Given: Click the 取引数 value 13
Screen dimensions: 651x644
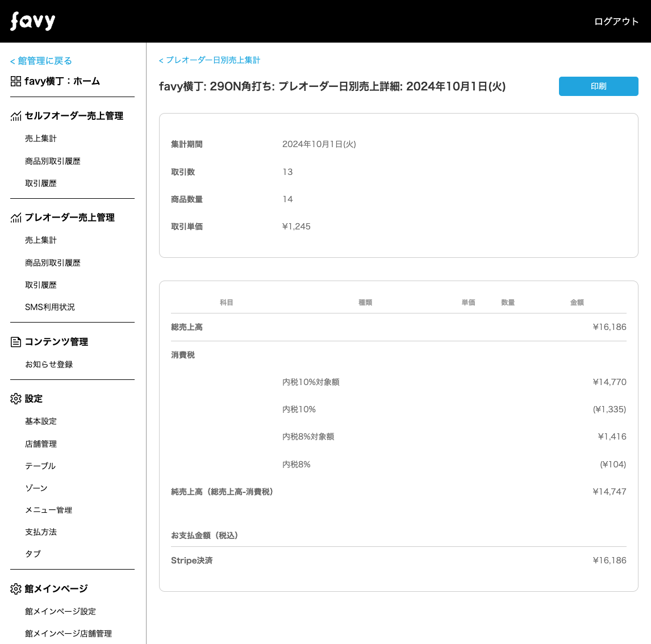Looking at the screenshot, I should coord(287,172).
